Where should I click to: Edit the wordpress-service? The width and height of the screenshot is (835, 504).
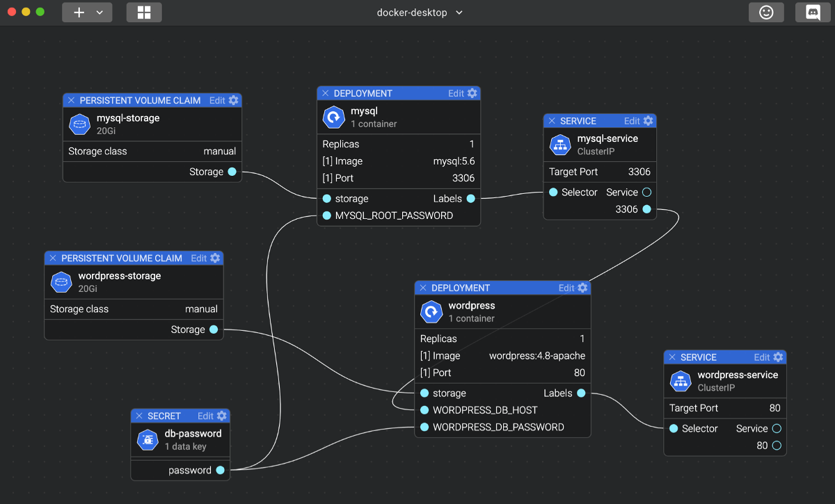click(x=762, y=358)
